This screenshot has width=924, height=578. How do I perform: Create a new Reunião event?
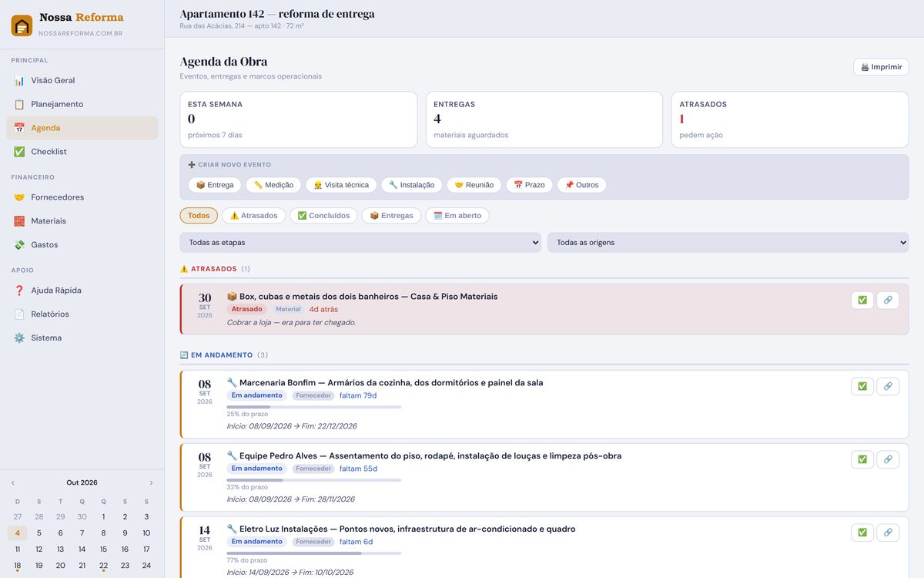pyautogui.click(x=474, y=185)
